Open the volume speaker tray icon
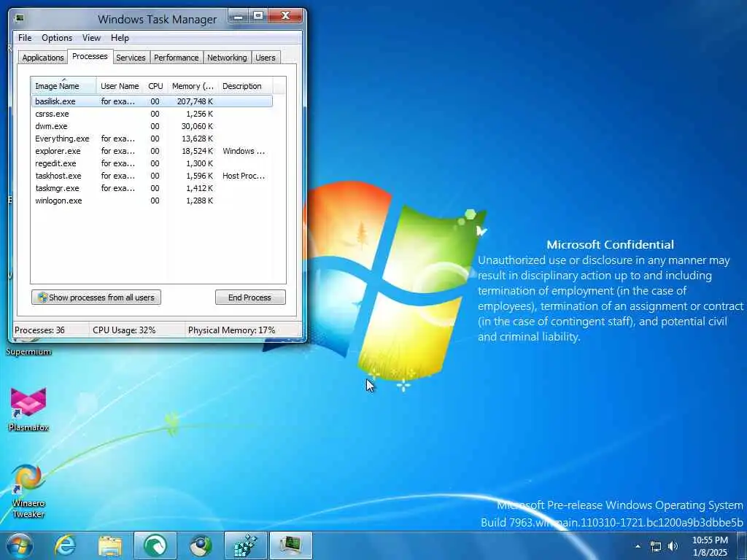The width and height of the screenshot is (747, 560). tap(673, 546)
